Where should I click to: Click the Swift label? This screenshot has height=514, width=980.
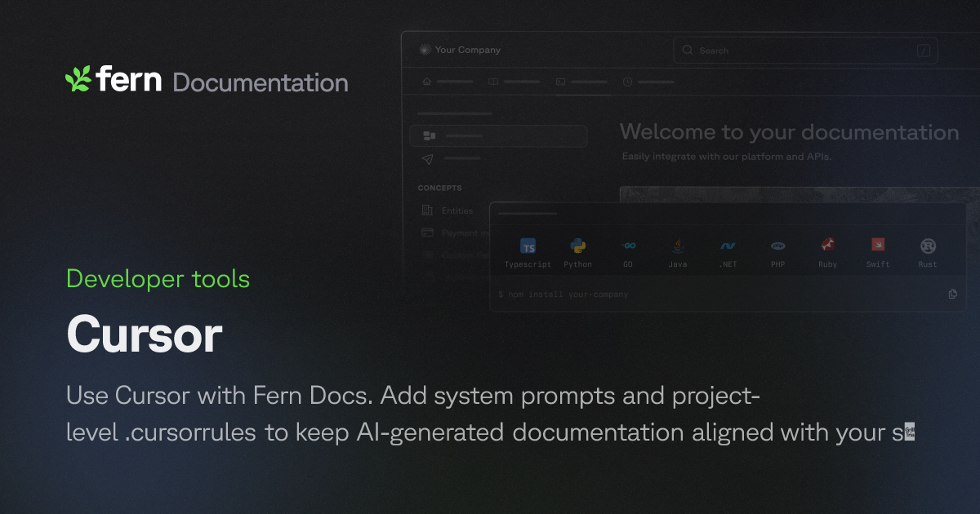(x=878, y=264)
